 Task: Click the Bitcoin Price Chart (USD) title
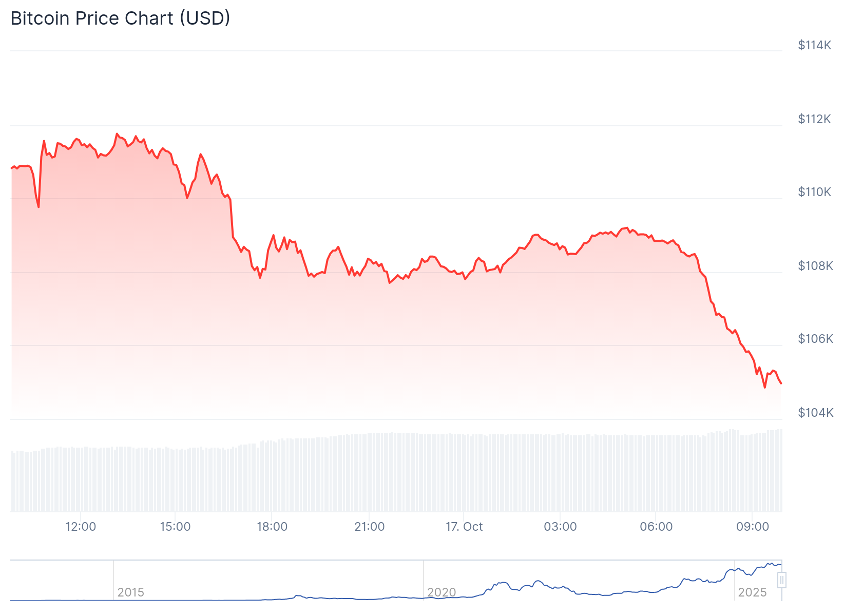[x=120, y=18]
